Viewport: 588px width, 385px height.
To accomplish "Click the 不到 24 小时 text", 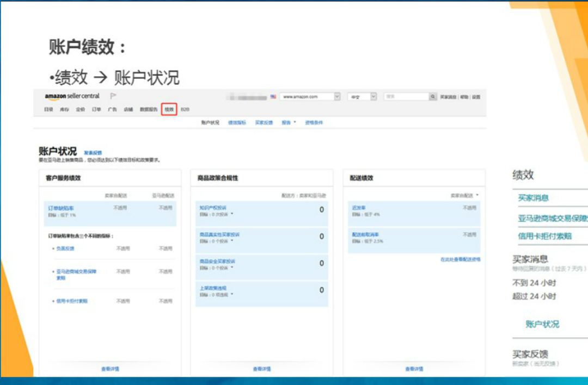I will (534, 283).
